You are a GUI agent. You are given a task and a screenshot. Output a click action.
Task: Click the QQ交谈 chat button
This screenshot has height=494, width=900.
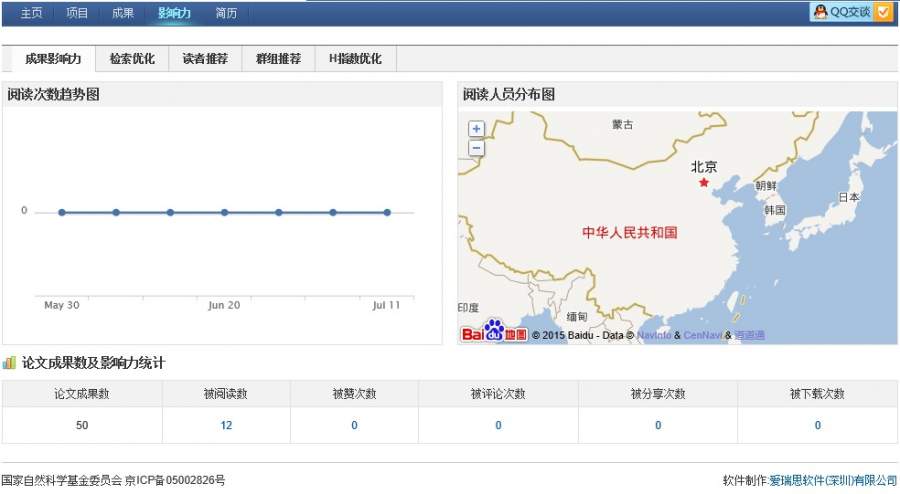pos(852,12)
